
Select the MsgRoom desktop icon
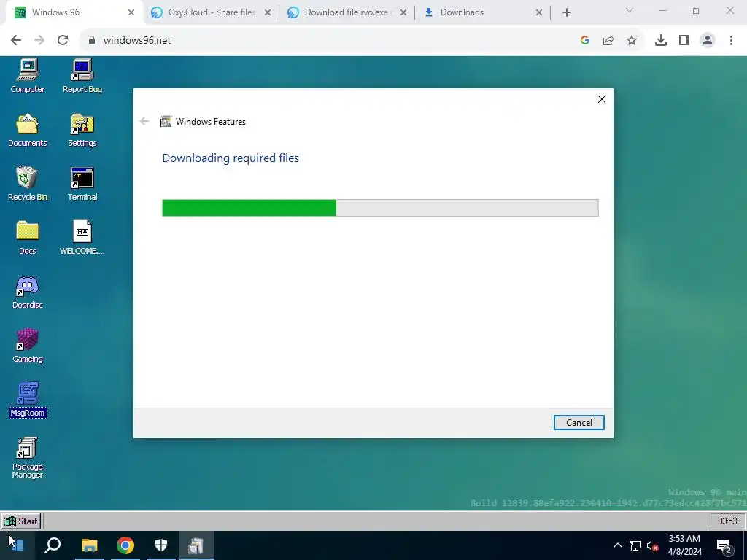pos(27,400)
